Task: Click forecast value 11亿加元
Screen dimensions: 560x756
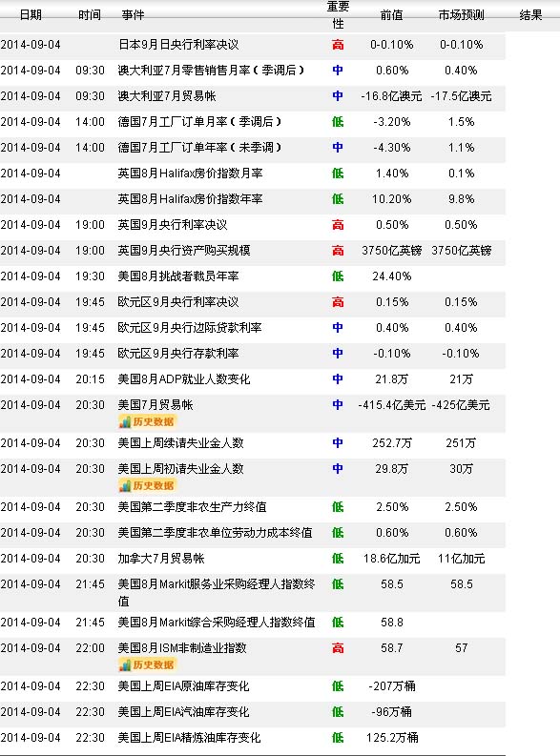Action: tap(461, 559)
